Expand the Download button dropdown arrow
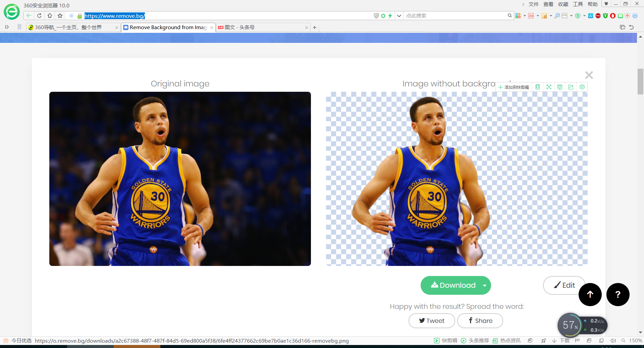Image resolution: width=644 pixels, height=348 pixels. click(x=485, y=285)
